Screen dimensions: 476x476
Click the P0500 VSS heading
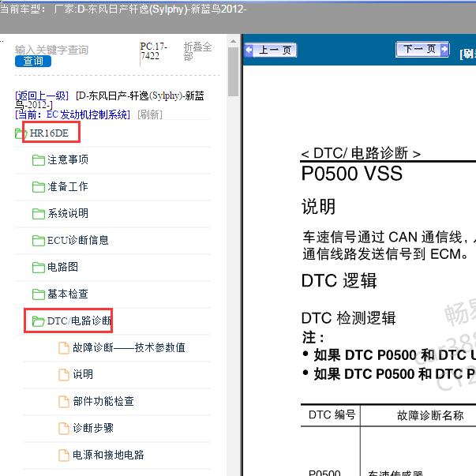pyautogui.click(x=351, y=174)
